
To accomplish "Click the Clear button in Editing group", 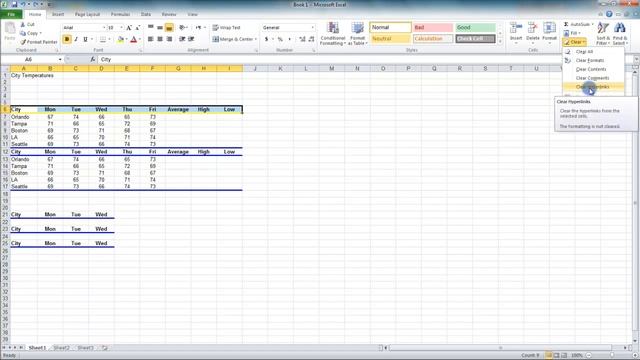I will tap(575, 42).
